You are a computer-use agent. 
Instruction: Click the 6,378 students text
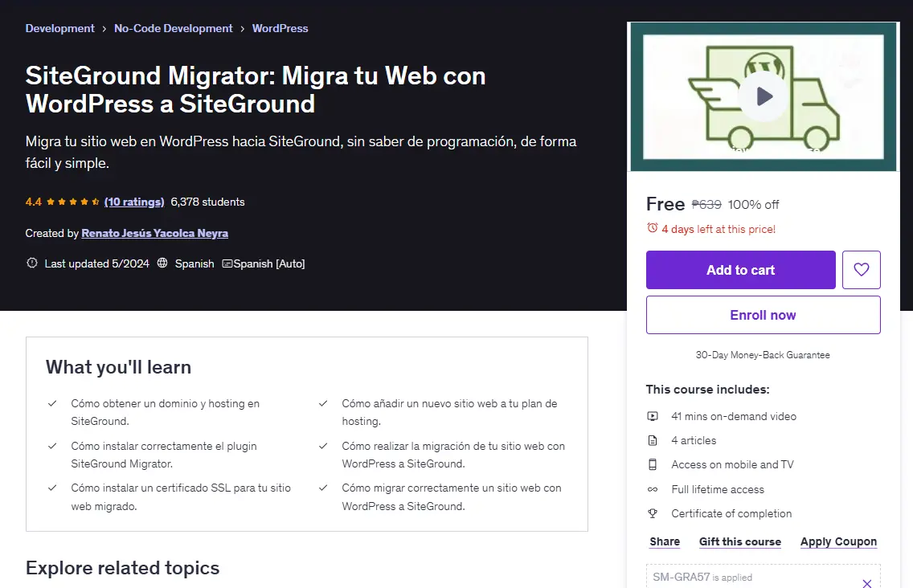point(208,202)
